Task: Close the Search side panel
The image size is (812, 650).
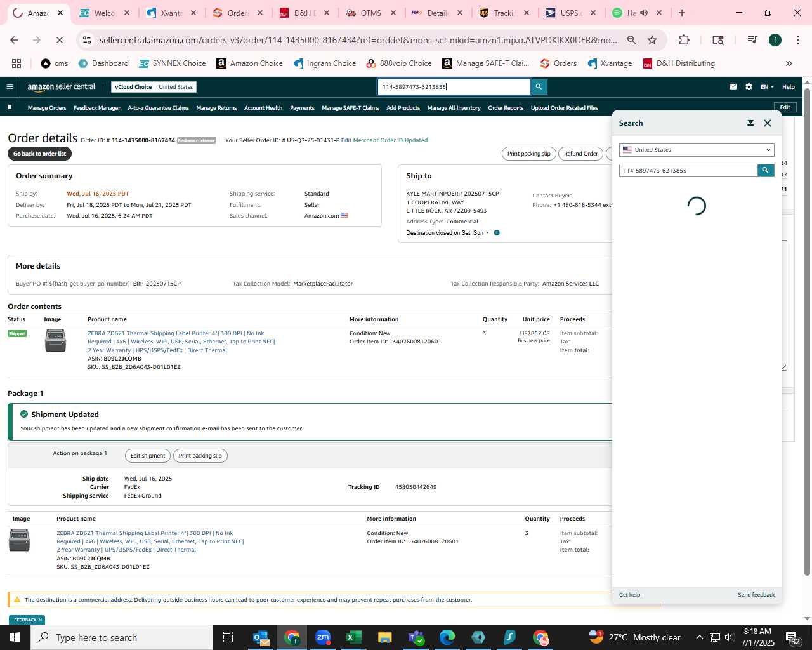Action: click(x=768, y=123)
